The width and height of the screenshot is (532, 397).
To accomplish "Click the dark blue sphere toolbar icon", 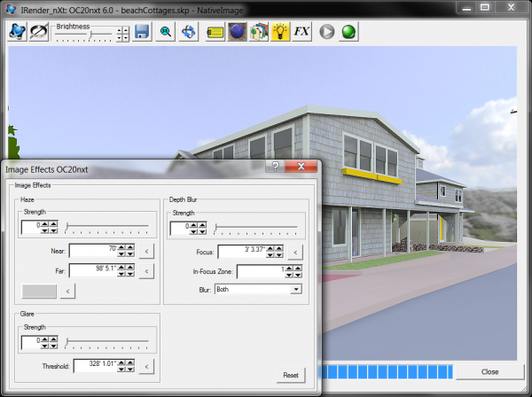I will tap(237, 32).
